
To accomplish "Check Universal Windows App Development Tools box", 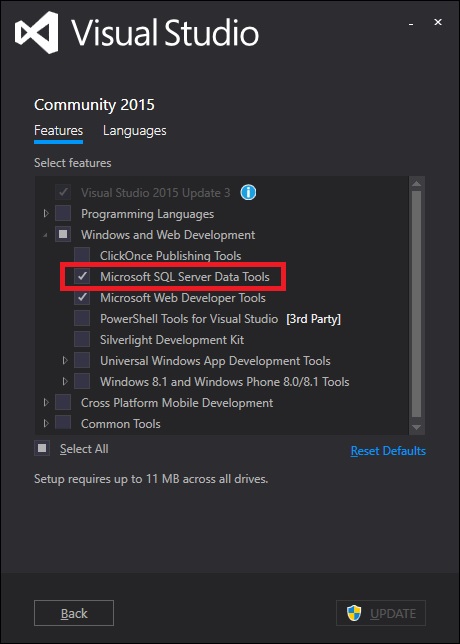I will pyautogui.click(x=82, y=360).
